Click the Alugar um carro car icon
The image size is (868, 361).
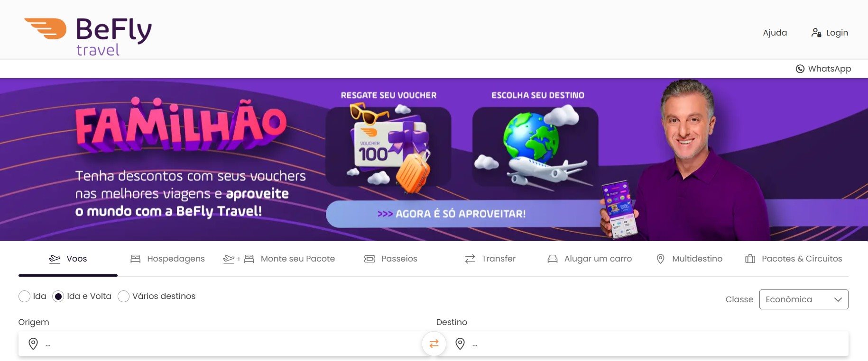click(x=553, y=259)
